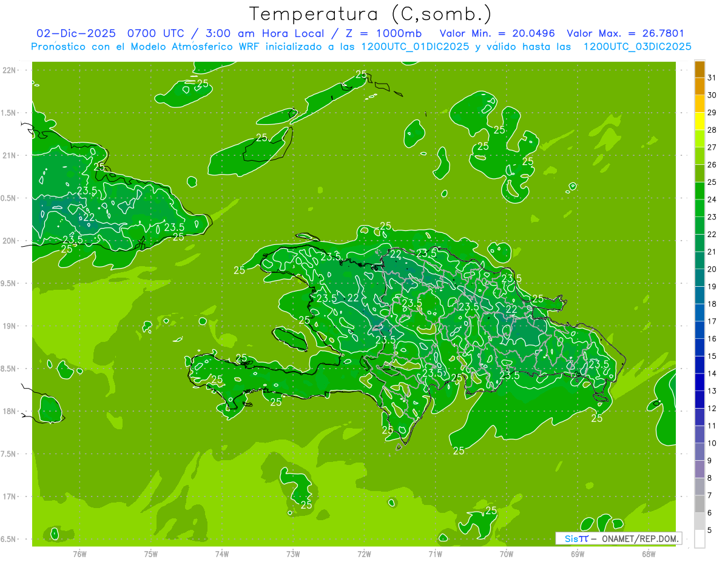Select the '02-Dic-2025' date text
The image size is (728, 562).
76,33
